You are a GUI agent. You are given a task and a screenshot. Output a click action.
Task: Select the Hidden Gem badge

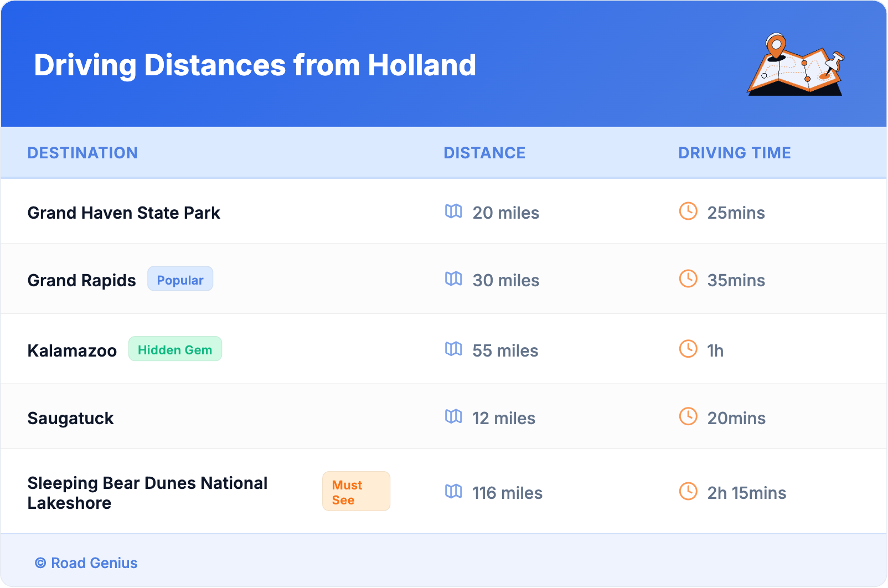point(175,349)
